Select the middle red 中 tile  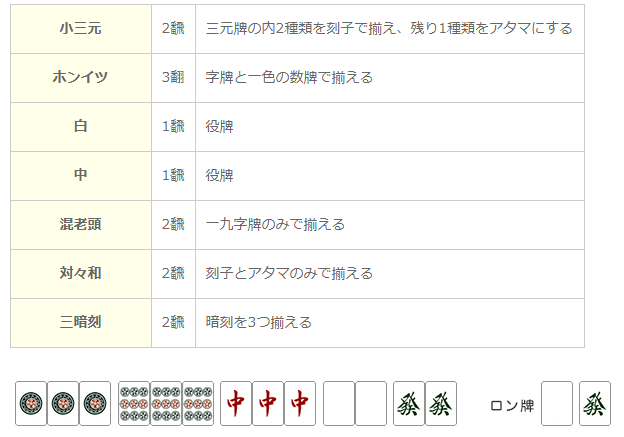(x=268, y=404)
